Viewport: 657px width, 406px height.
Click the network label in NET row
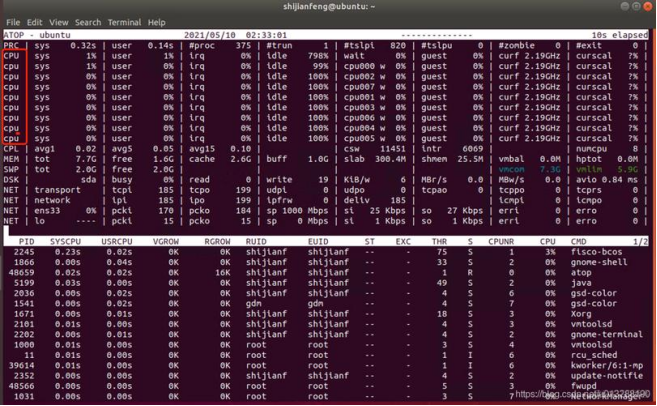pyautogui.click(x=52, y=200)
